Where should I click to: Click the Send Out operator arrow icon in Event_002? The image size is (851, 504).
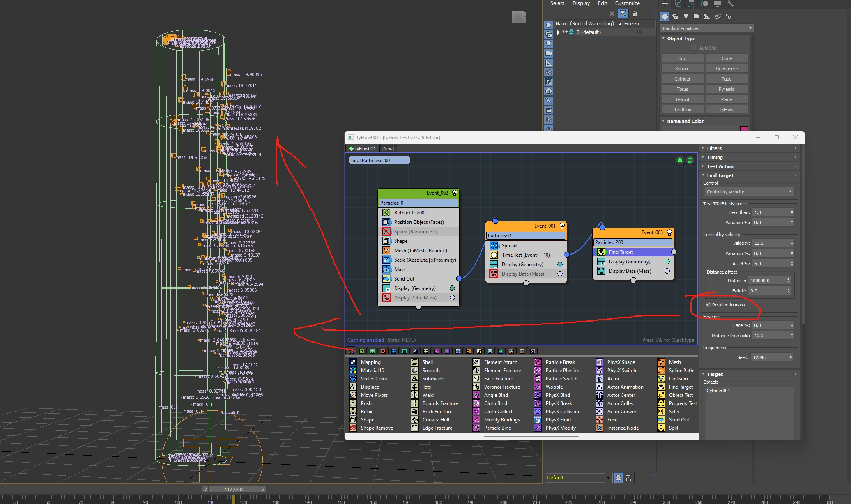click(x=386, y=279)
